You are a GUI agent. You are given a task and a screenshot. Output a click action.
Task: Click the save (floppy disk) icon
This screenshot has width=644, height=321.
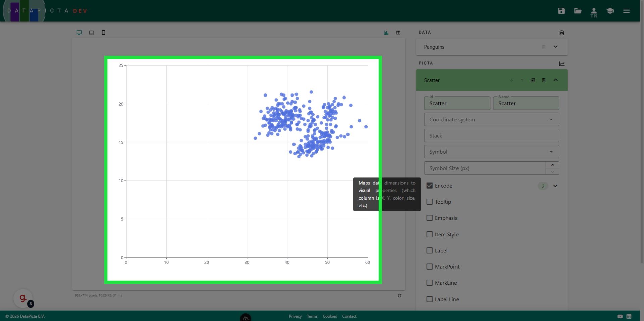(561, 11)
